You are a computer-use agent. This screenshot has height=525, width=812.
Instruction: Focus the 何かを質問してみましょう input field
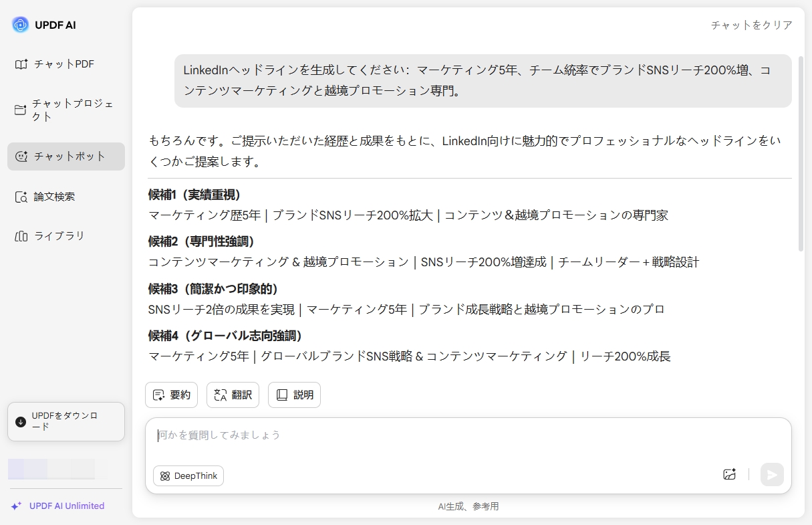coord(468,435)
